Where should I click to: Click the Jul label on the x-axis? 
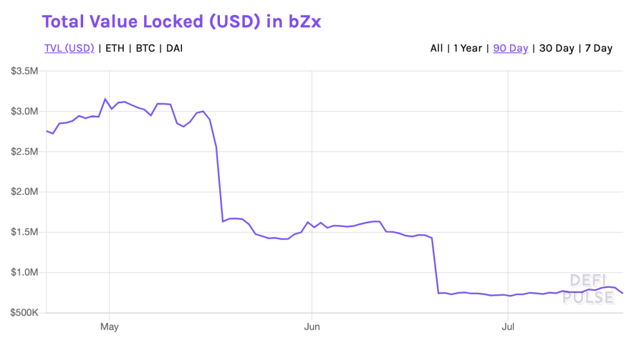[x=507, y=327]
